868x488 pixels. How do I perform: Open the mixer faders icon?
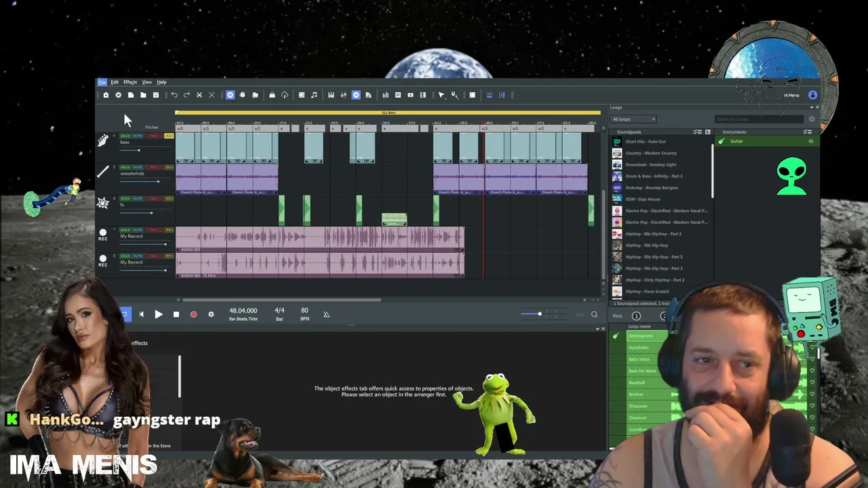click(x=344, y=95)
